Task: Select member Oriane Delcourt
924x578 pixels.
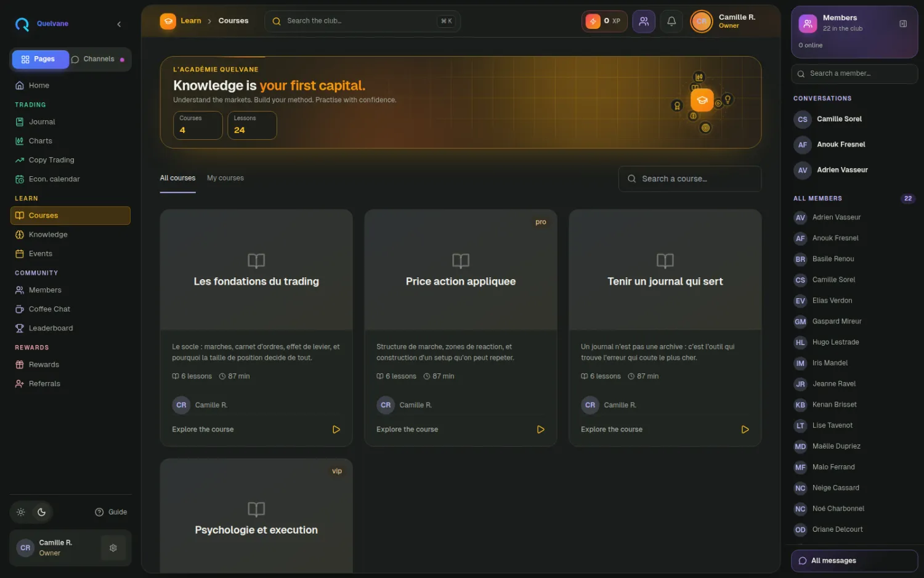Action: click(x=854, y=530)
